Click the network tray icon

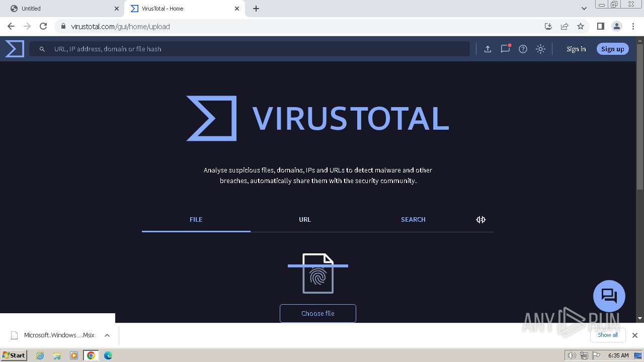[x=584, y=355]
